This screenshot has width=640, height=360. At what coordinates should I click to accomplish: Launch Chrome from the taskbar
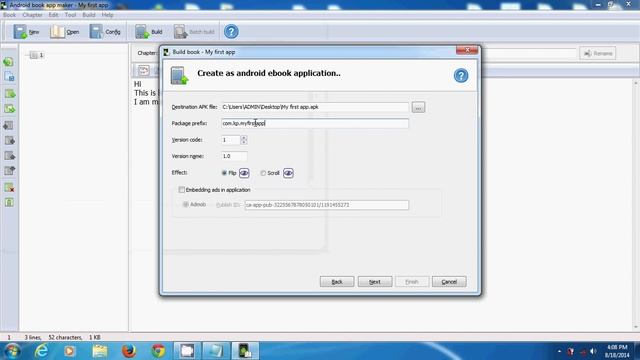click(x=158, y=351)
